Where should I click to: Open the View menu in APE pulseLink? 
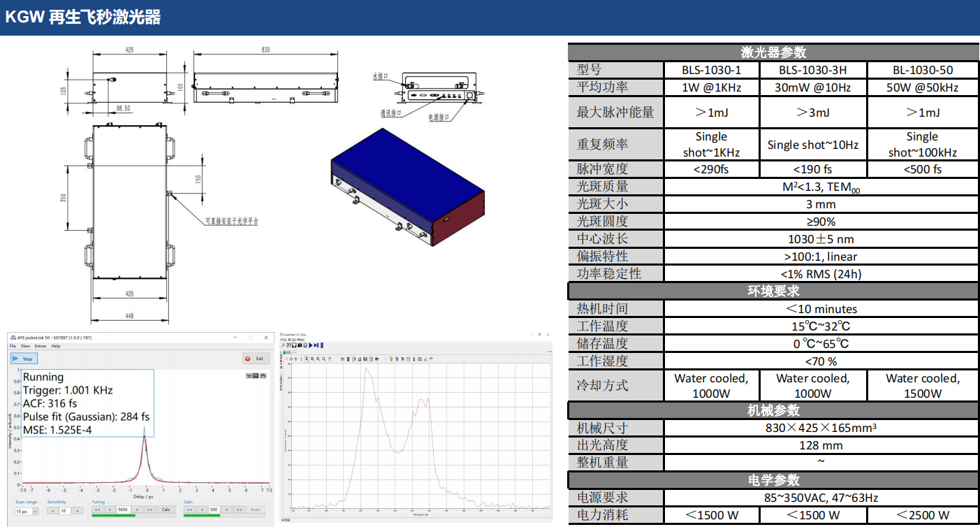point(25,346)
